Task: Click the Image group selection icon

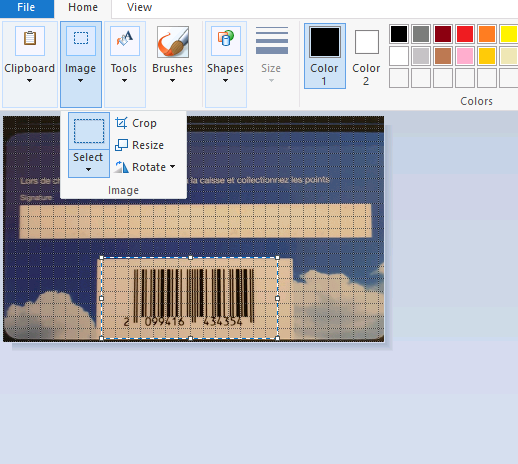Action: point(81,40)
